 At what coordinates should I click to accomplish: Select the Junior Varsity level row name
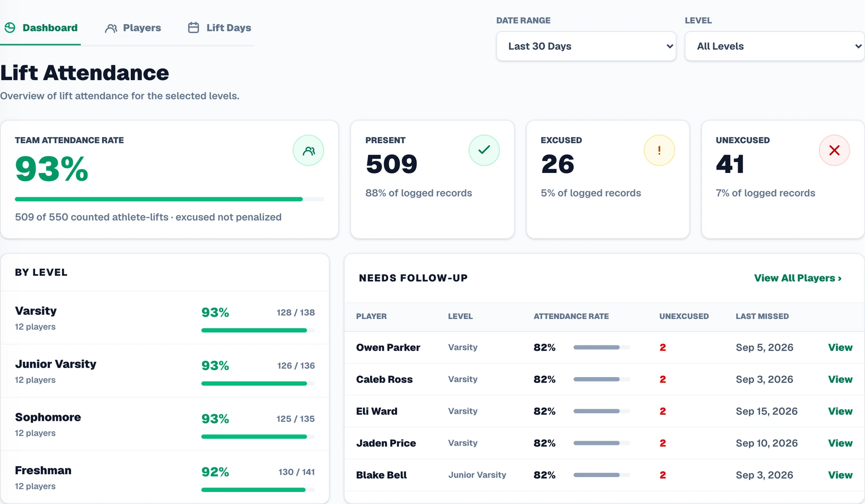(56, 364)
